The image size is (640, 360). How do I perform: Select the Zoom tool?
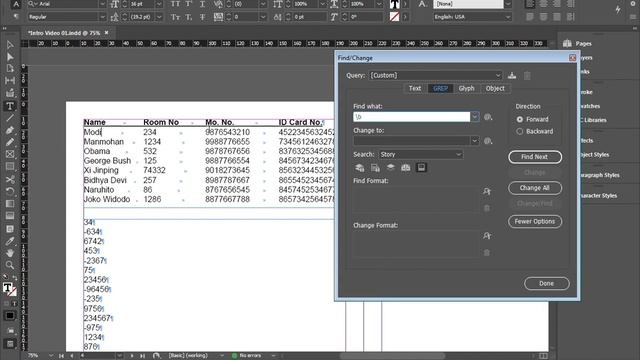click(10, 265)
